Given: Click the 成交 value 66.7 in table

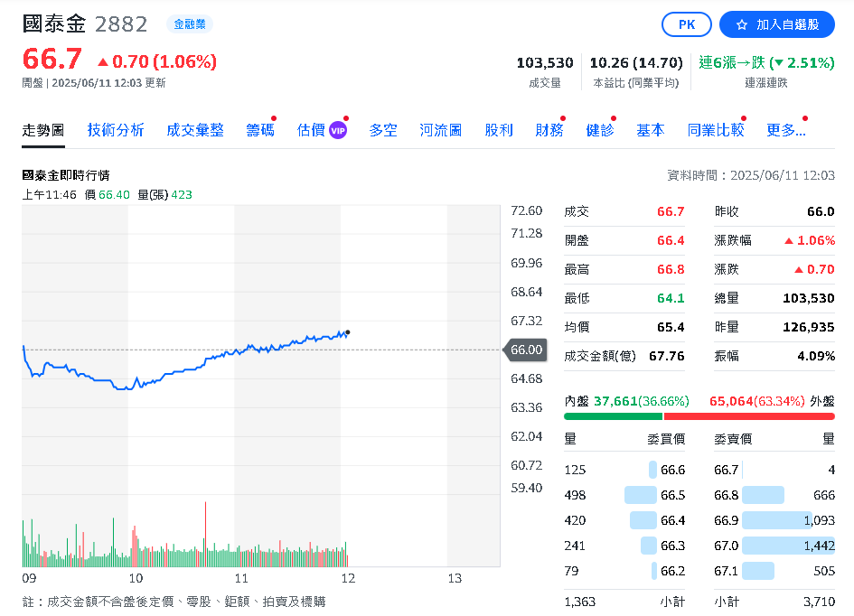Looking at the screenshot, I should pyautogui.click(x=671, y=211).
